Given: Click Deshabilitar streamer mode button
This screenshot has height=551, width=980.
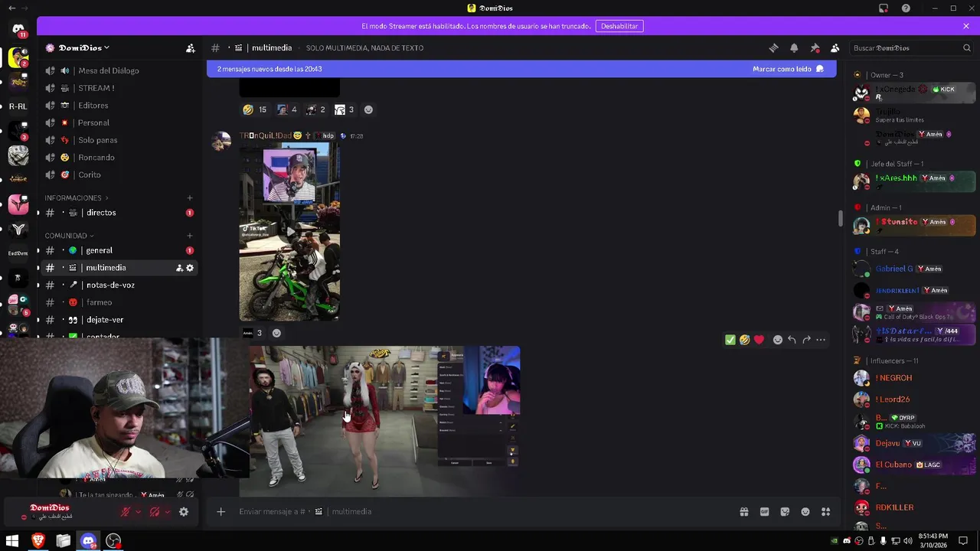Looking at the screenshot, I should point(619,26).
